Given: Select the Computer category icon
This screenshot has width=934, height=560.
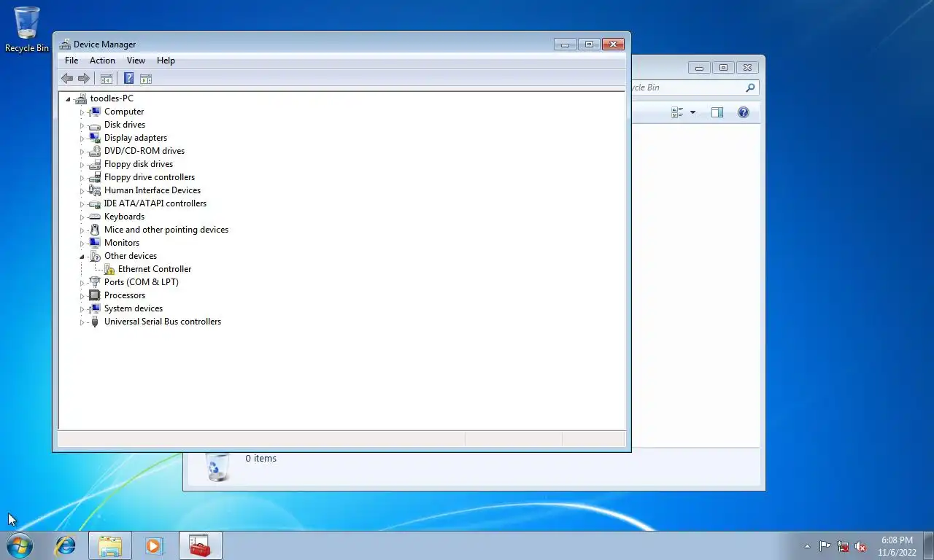Looking at the screenshot, I should point(95,112).
